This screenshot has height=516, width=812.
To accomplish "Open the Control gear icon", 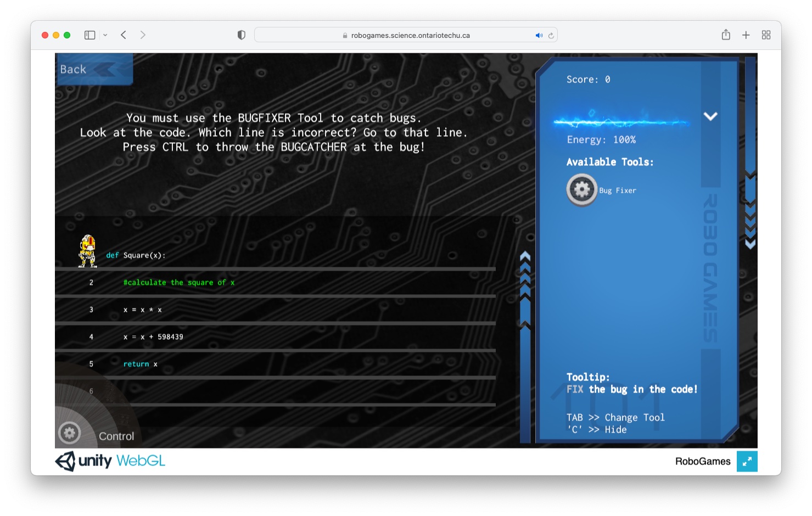I will pyautogui.click(x=69, y=433).
